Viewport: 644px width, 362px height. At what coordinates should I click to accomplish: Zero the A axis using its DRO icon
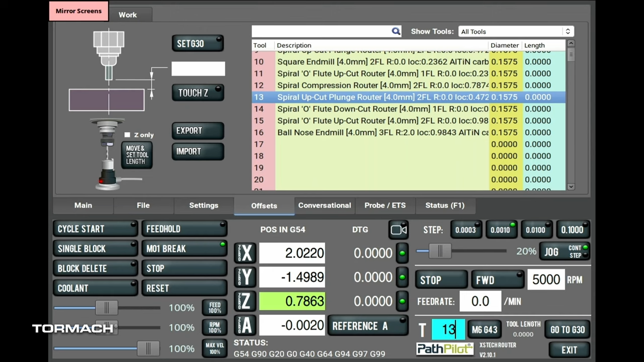pos(246,325)
